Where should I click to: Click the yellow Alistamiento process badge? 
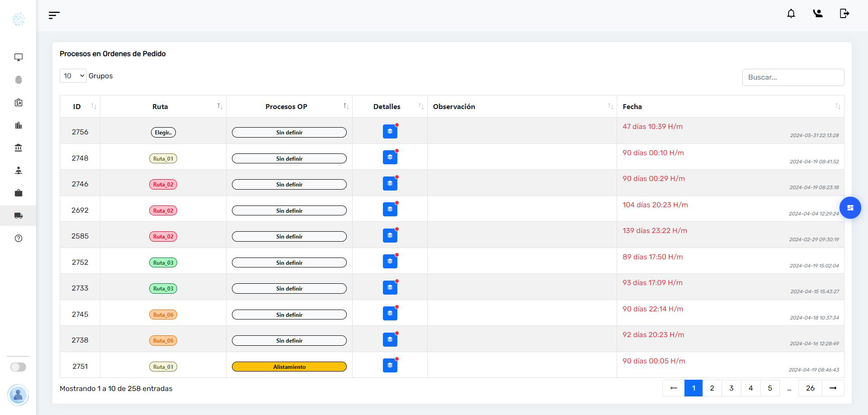pyautogui.click(x=289, y=367)
